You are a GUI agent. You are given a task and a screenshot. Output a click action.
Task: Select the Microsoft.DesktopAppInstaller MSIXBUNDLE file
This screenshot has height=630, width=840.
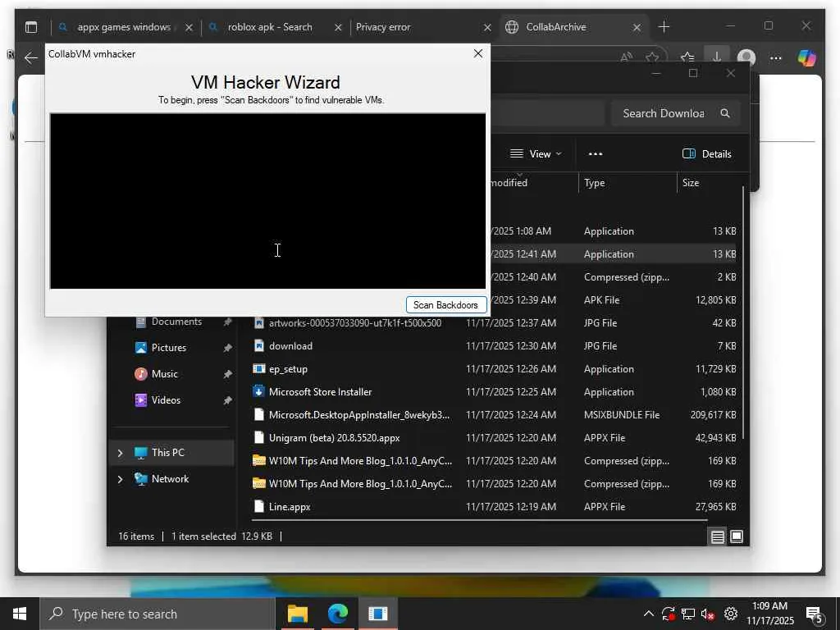click(x=493, y=414)
